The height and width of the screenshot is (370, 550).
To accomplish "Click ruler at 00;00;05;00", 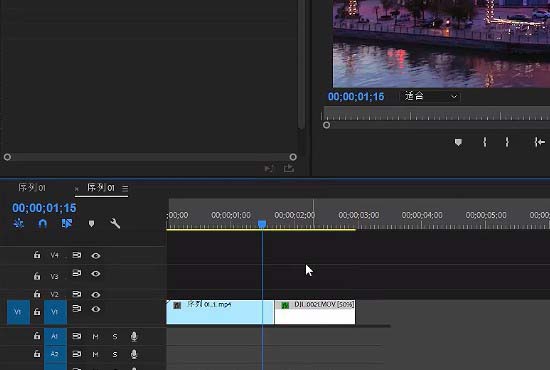I will [486, 215].
